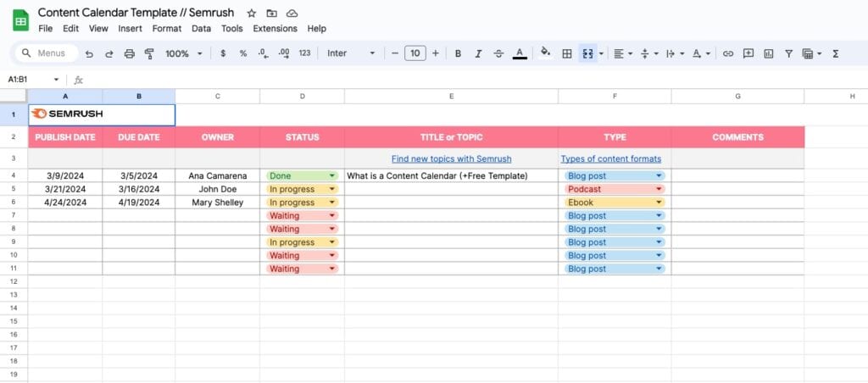Toggle Bold formatting

pyautogui.click(x=458, y=53)
